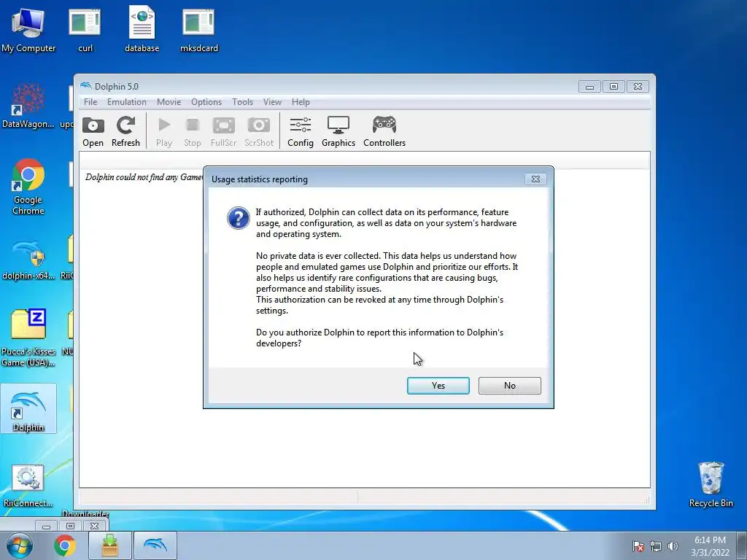
Task: Open Graphics settings icon
Action: point(338,132)
